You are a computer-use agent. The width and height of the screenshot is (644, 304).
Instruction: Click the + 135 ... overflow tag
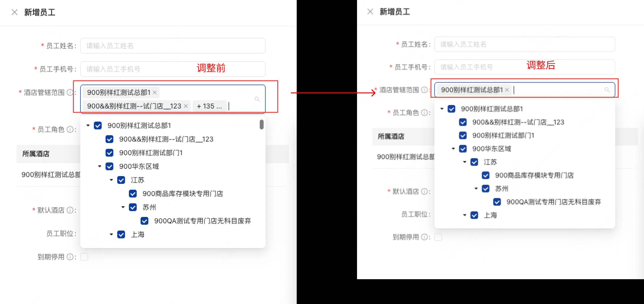tap(209, 106)
